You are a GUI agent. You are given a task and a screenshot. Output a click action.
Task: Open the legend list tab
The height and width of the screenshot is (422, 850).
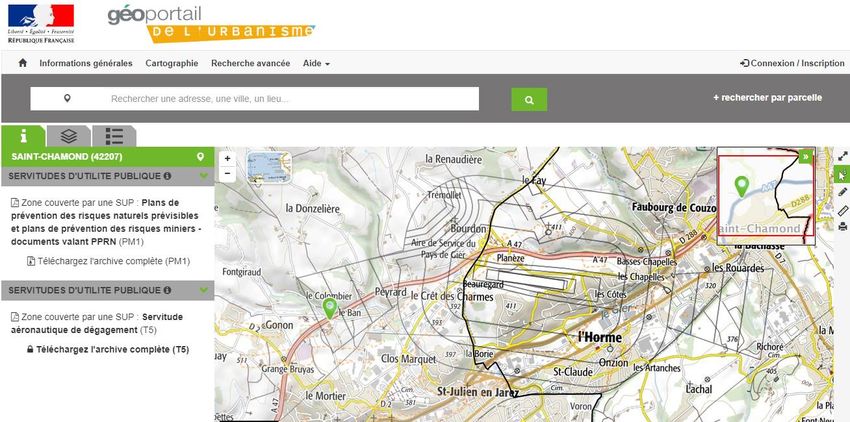114,136
